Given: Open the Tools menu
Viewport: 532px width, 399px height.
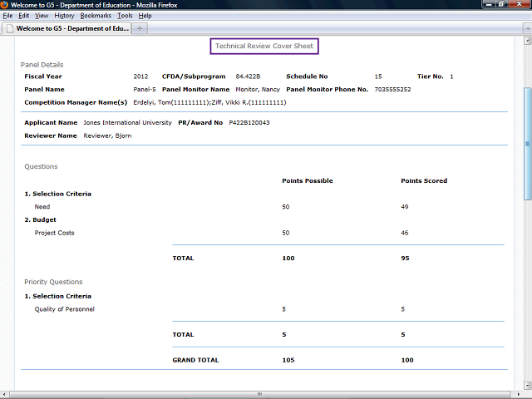Looking at the screenshot, I should 125,16.
